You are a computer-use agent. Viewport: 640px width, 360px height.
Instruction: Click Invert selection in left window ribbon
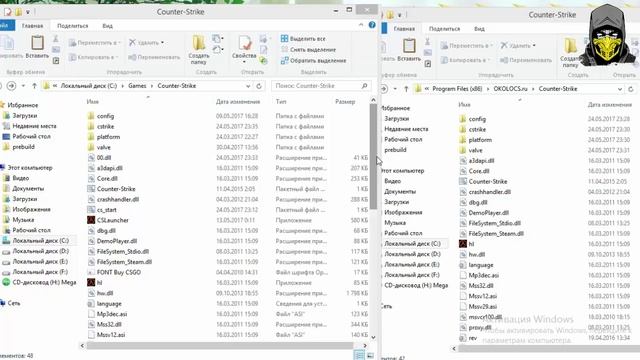point(313,61)
